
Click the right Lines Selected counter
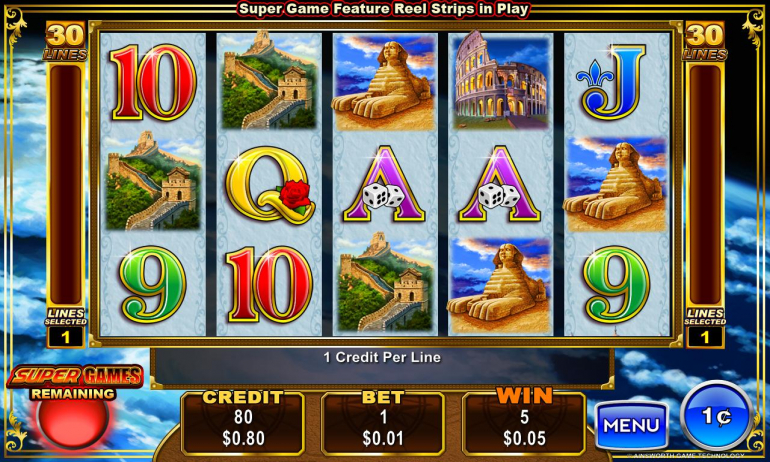point(705,328)
